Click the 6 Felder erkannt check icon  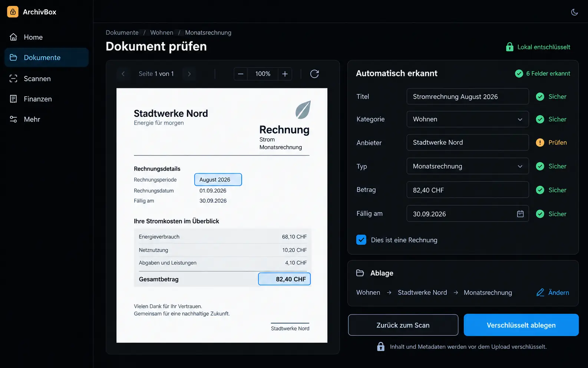tap(519, 73)
